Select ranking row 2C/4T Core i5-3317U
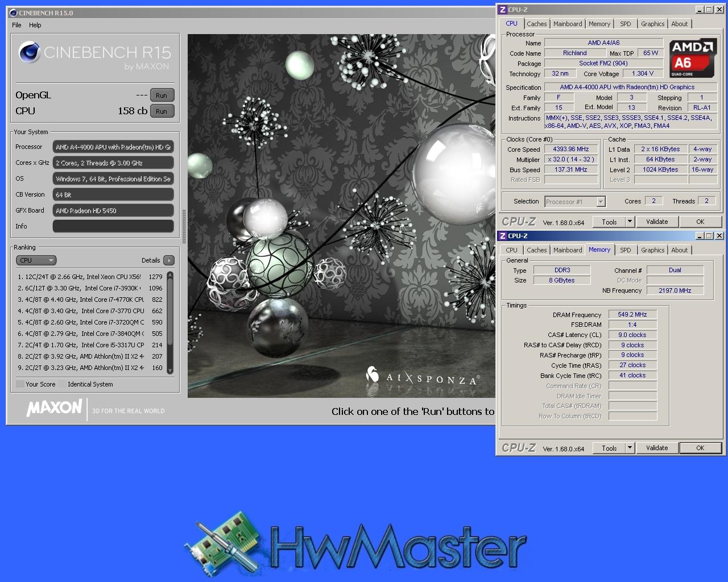This screenshot has height=582, width=728. (90, 345)
